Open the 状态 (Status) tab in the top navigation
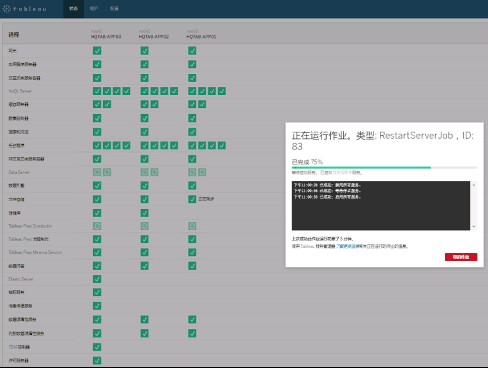This screenshot has width=488, height=368. [74, 9]
